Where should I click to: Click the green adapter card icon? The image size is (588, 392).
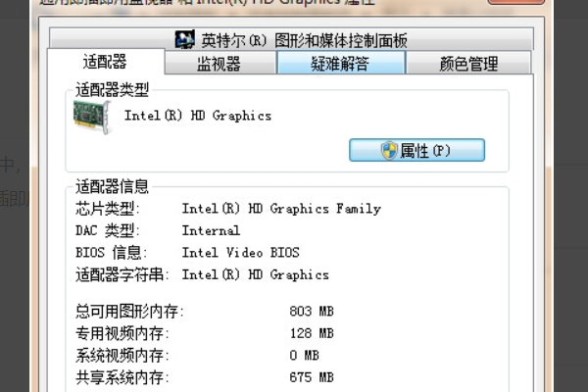(x=92, y=117)
